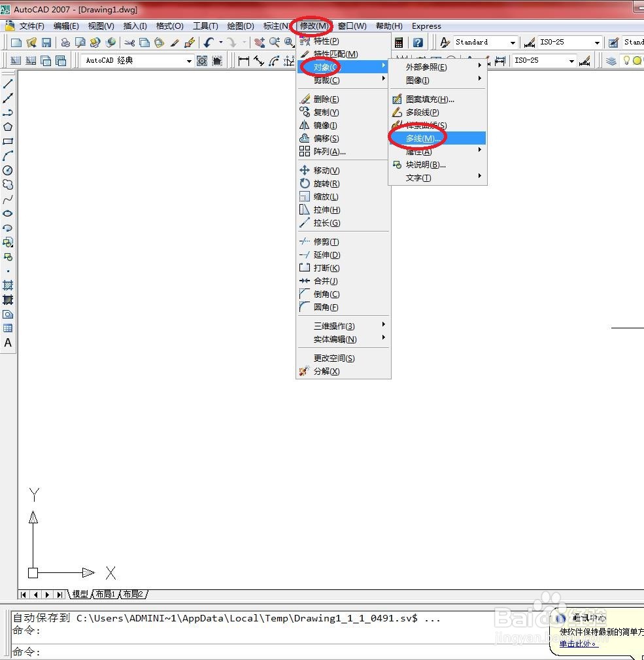Image resolution: width=644 pixels, height=660 pixels.
Task: Create a new drawing with the New icon
Action: click(16, 42)
